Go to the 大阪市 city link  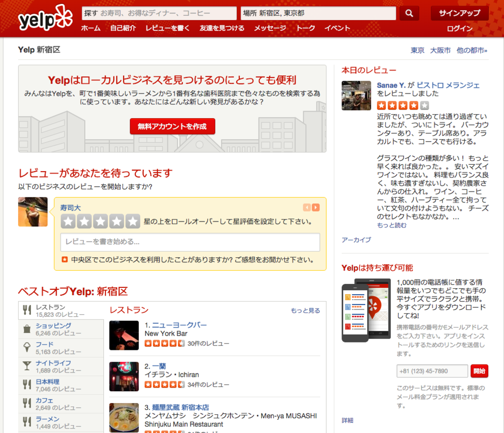441,50
